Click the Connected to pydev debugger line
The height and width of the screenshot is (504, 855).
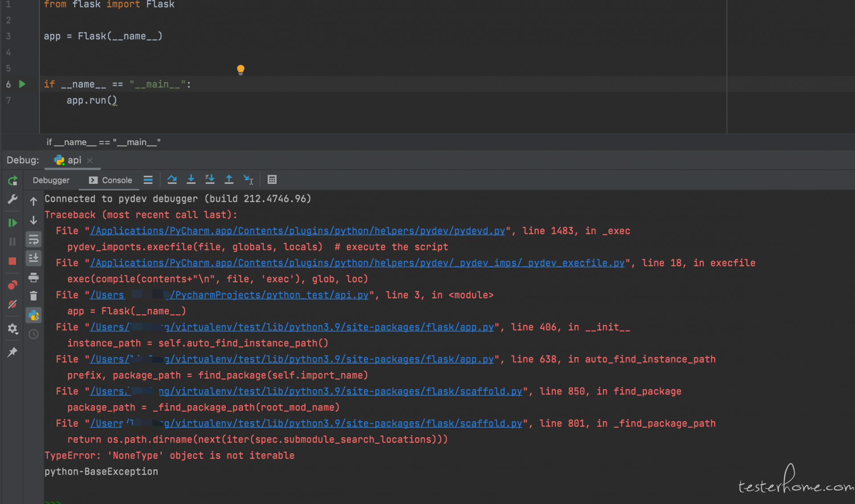(178, 199)
